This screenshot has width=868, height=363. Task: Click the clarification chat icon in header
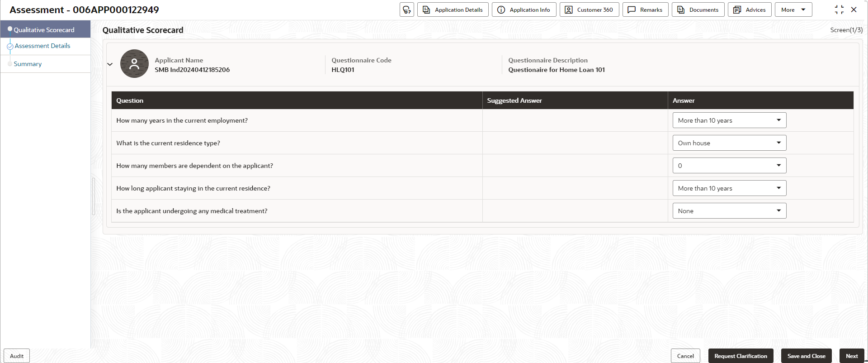[407, 10]
